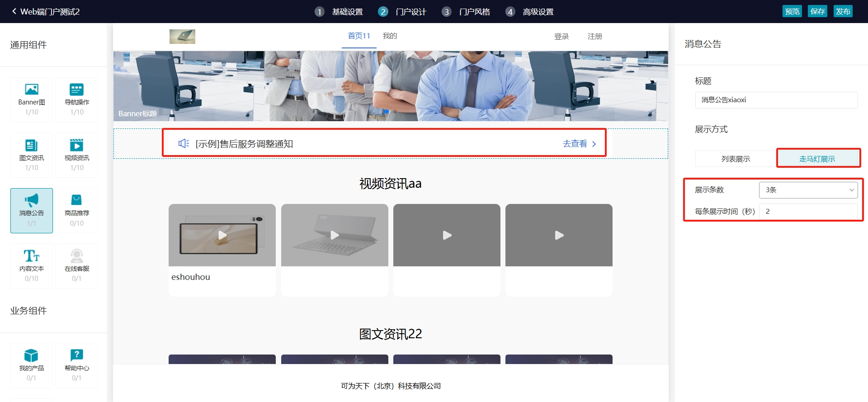Play the keyboard video thumbnail

click(x=335, y=235)
